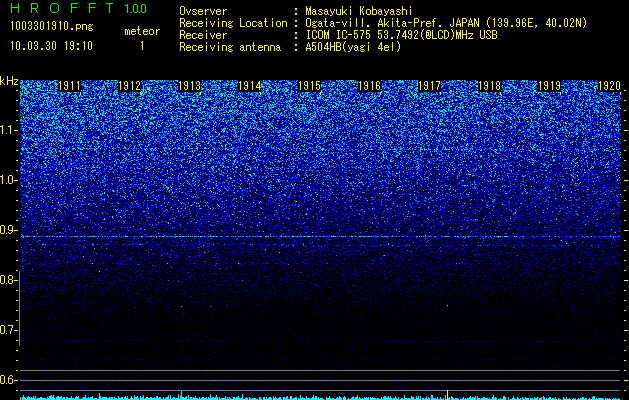Click the 1914 time marker
Screen dimensions: 629x400
click(250, 86)
